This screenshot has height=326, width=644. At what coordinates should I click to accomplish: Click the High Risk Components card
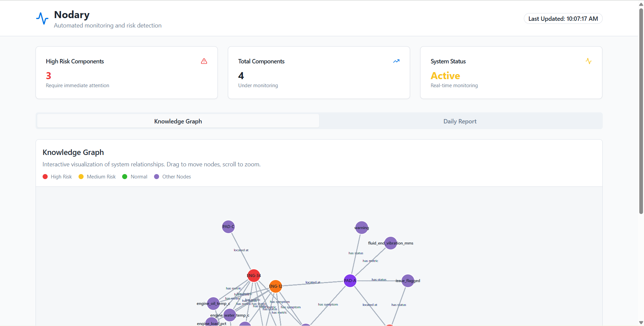click(127, 72)
